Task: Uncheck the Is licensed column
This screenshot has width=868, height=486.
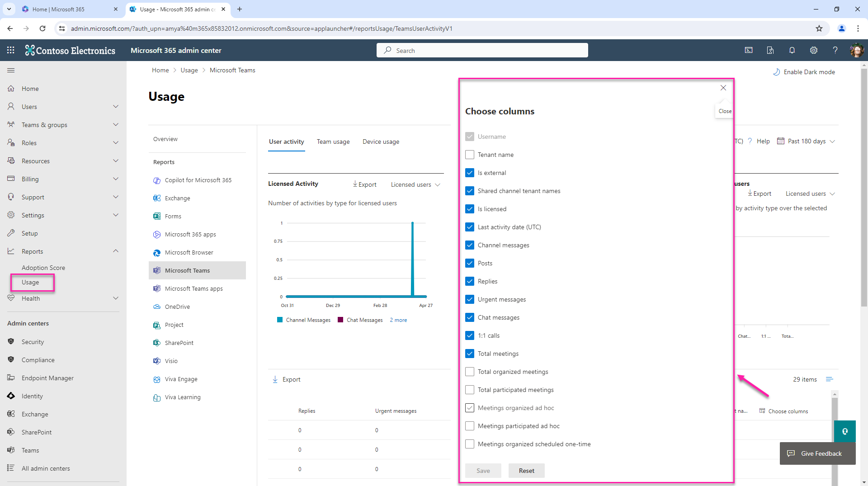Action: [470, 209]
